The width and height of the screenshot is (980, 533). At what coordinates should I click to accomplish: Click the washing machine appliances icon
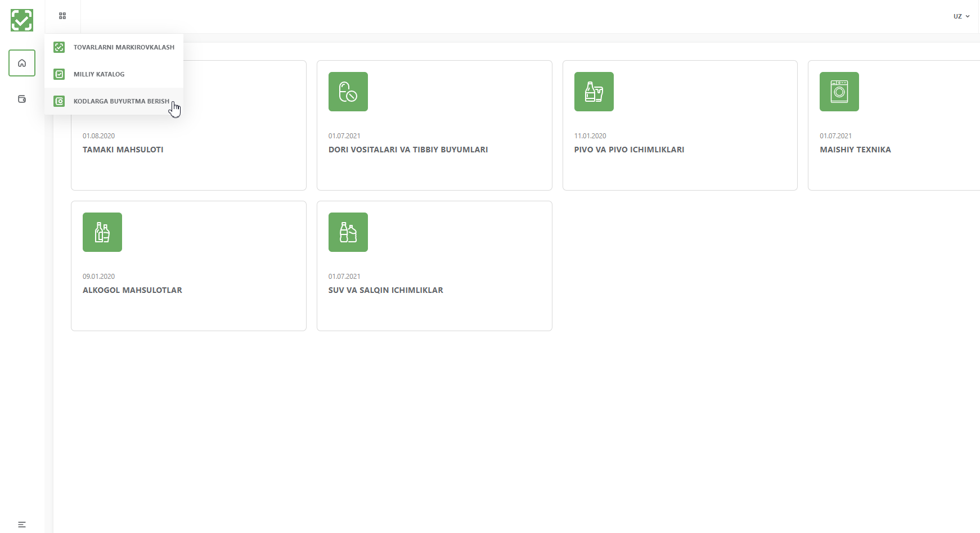pyautogui.click(x=839, y=92)
